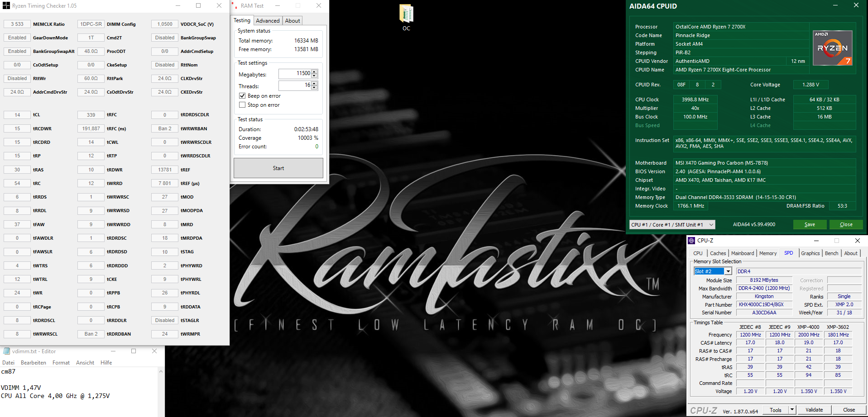The image size is (868, 417).
Task: Open the Bench tab in CPU-Z
Action: click(831, 253)
